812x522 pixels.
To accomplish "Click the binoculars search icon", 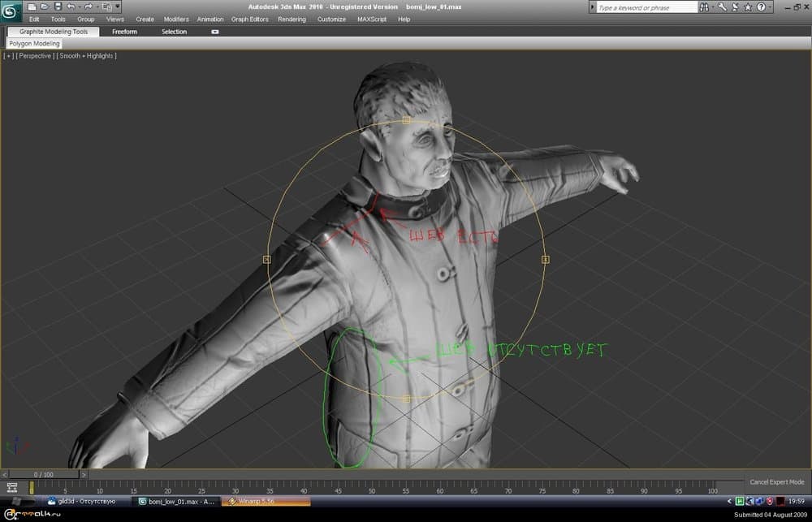I will coord(705,7).
